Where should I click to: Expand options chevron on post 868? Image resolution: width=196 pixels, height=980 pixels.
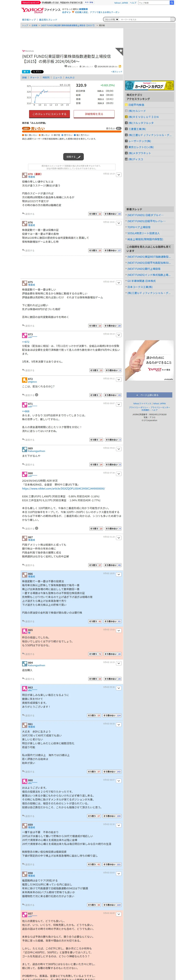(x=119, y=474)
